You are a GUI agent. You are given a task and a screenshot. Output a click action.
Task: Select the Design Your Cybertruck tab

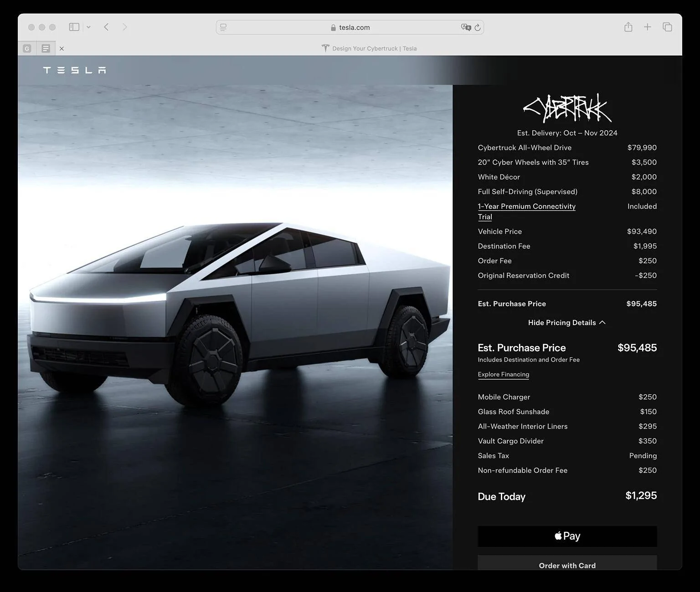(x=369, y=48)
